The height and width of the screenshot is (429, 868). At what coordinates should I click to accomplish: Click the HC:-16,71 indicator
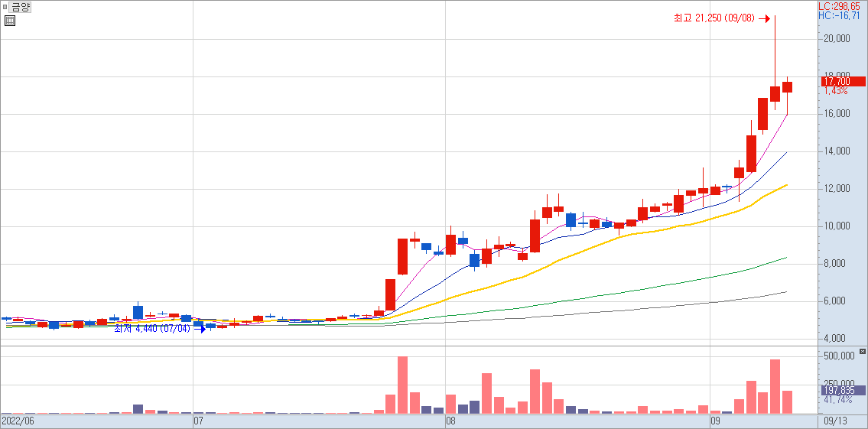(839, 15)
